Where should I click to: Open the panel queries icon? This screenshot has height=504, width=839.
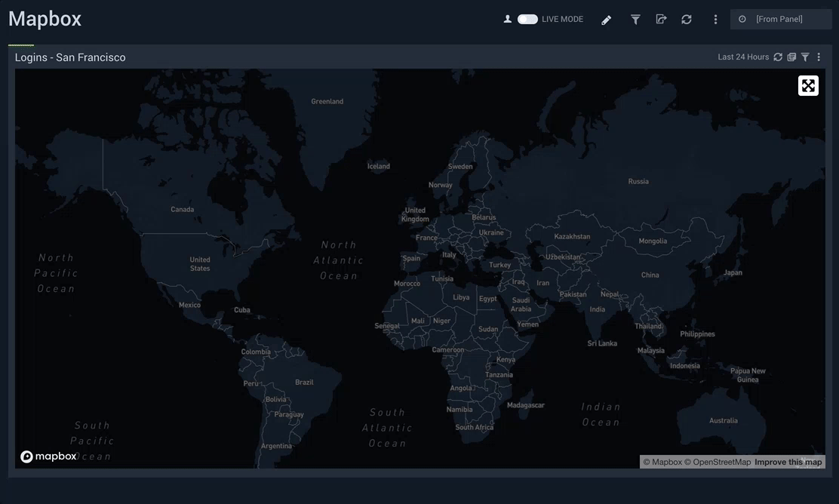(x=792, y=57)
